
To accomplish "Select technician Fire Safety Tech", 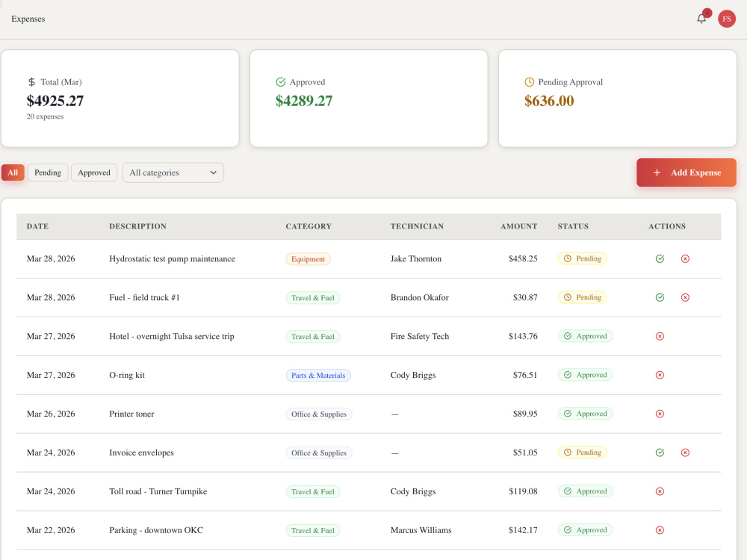I will [x=420, y=336].
